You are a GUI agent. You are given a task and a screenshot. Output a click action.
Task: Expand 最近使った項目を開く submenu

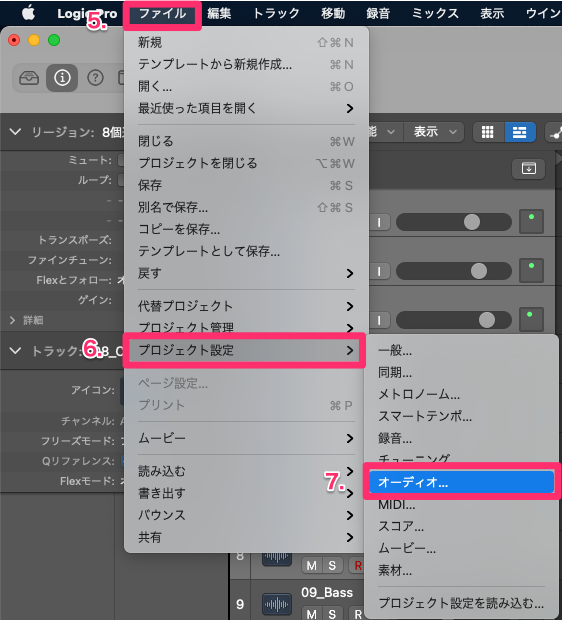[246, 108]
